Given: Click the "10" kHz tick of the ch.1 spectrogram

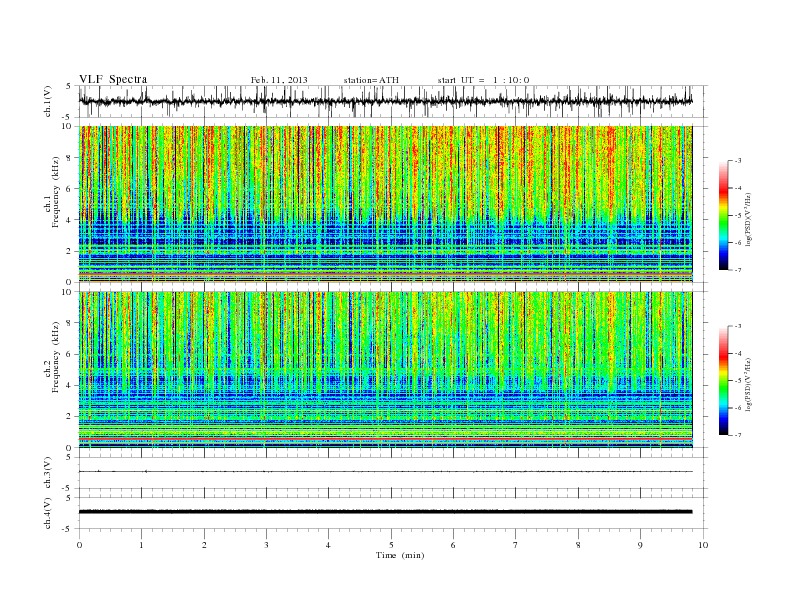Looking at the screenshot, I should click(x=69, y=126).
